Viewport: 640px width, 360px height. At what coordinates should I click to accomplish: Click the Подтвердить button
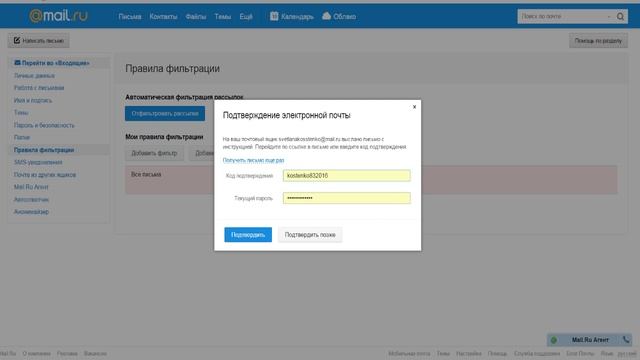pyautogui.click(x=248, y=235)
